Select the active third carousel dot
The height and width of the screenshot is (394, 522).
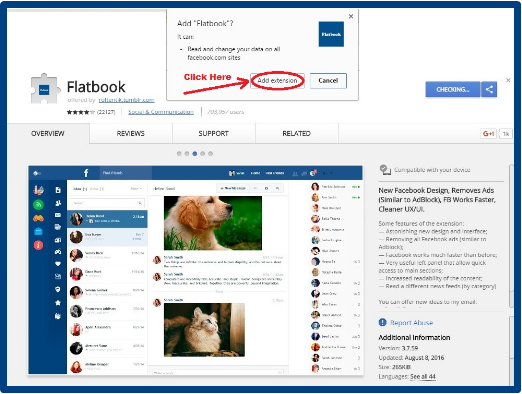click(x=195, y=154)
